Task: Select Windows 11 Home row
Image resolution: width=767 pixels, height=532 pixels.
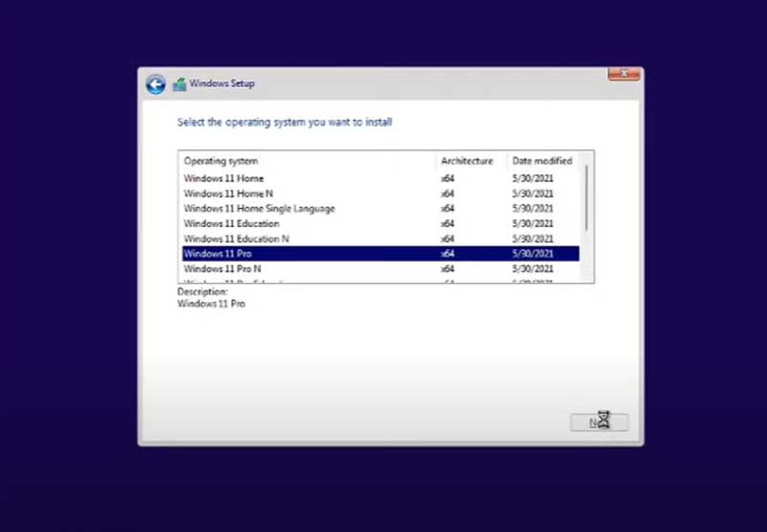Action: (x=381, y=178)
